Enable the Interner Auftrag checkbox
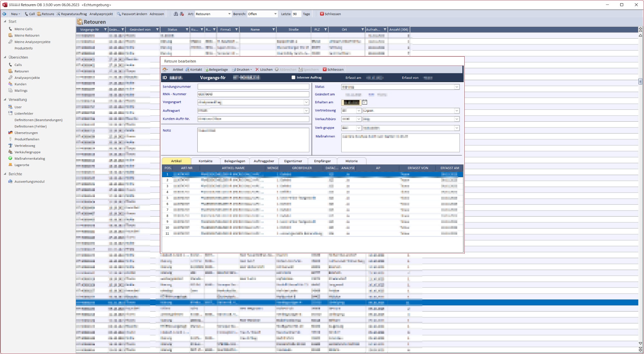Image resolution: width=644 pixels, height=354 pixels. pyautogui.click(x=293, y=78)
